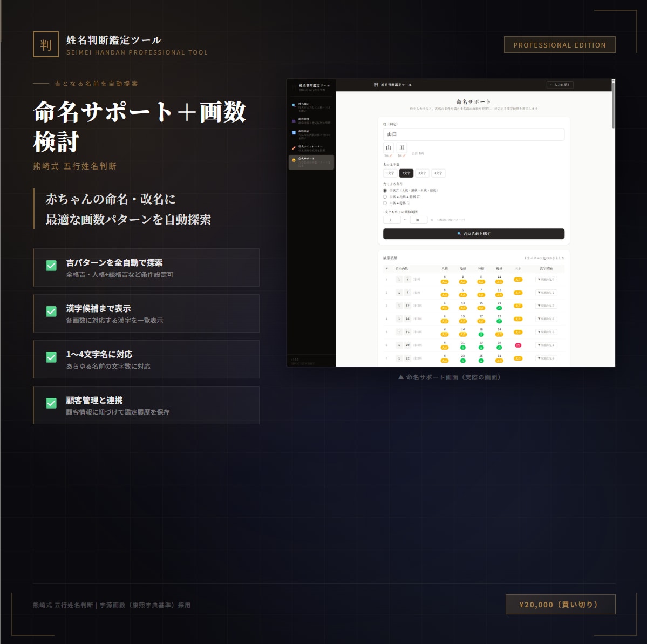Image resolution: width=647 pixels, height=644 pixels.
Task: Open 顧客管理 via its purple sidebar icon
Action: tap(294, 121)
